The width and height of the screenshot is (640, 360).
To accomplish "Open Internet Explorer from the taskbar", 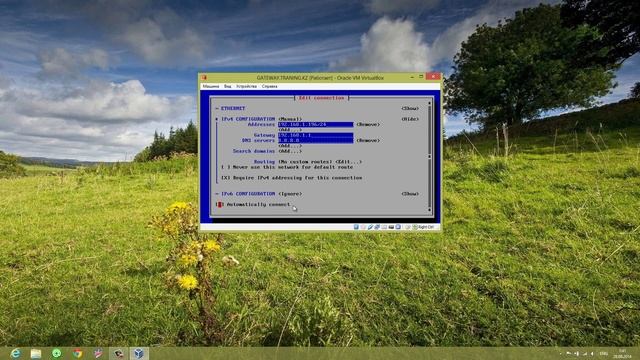I will coord(16,353).
